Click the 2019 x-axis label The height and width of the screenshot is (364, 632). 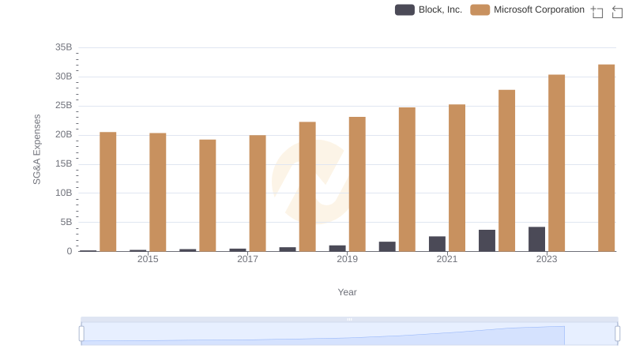(x=347, y=259)
